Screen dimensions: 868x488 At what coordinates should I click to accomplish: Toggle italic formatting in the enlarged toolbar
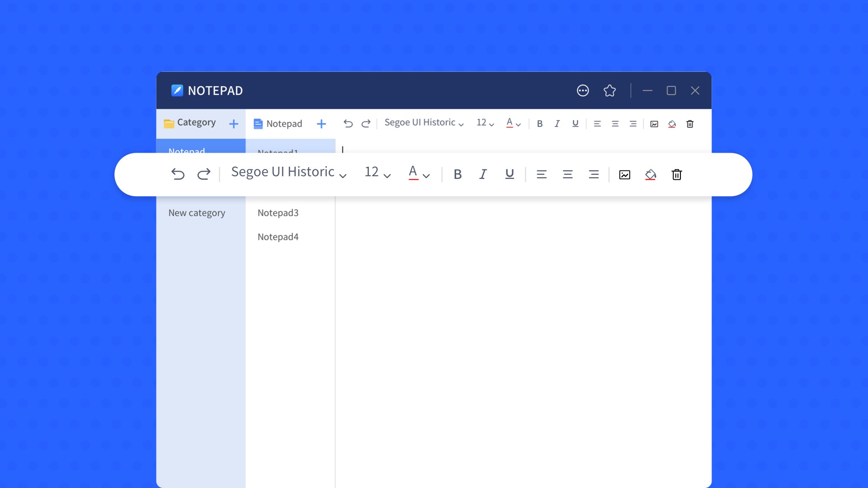coord(483,174)
